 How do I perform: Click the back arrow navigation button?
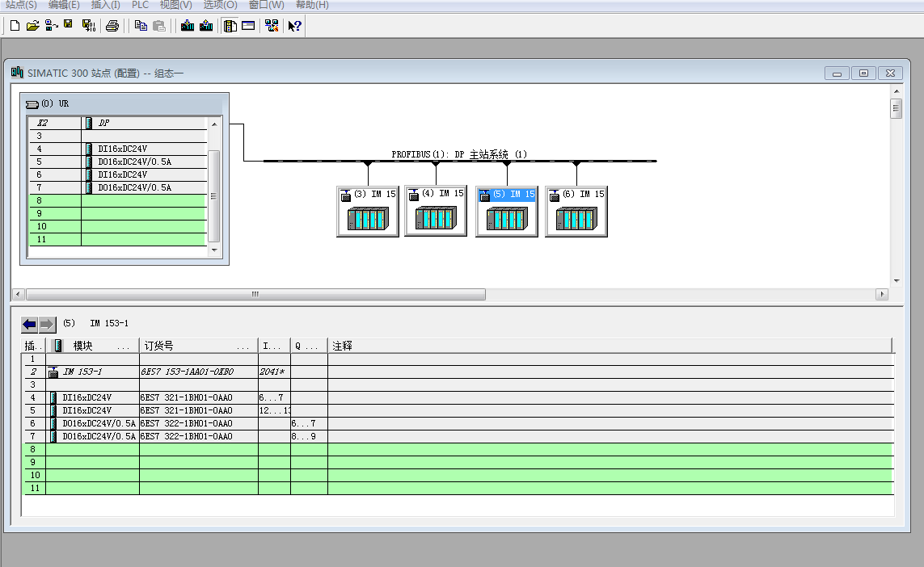click(x=29, y=324)
